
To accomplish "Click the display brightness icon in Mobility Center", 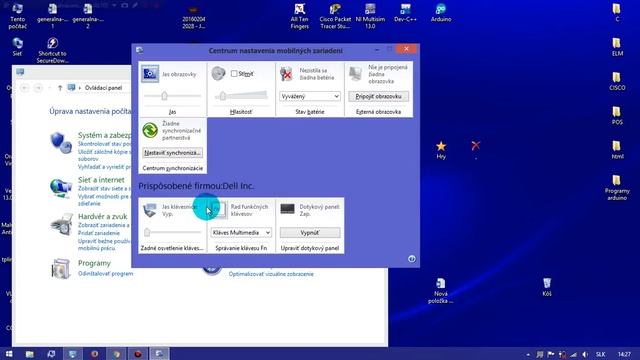I will 150,74.
